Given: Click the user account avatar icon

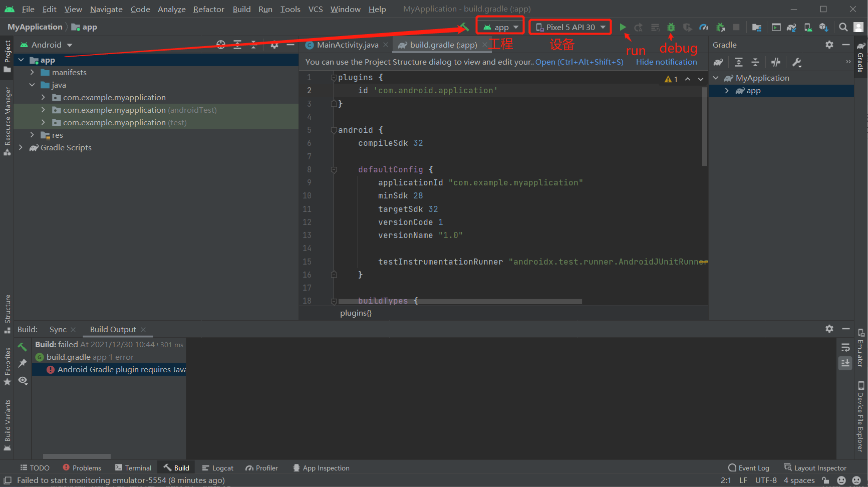Looking at the screenshot, I should [x=858, y=27].
